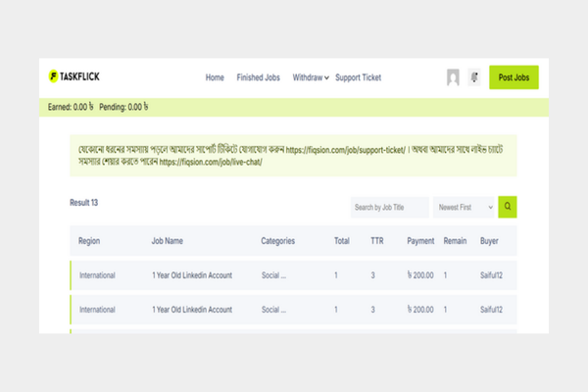
Task: Click buyer Saiful12 in the second row
Action: pyautogui.click(x=491, y=310)
